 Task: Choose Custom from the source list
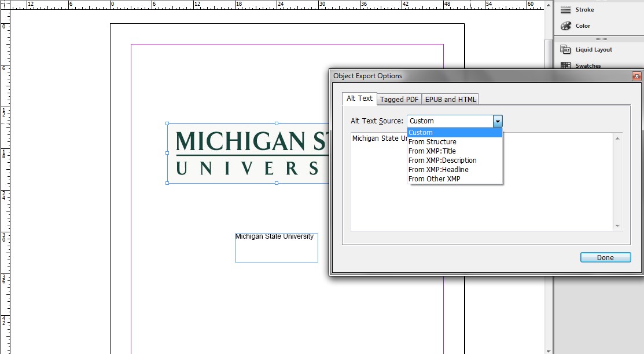(x=455, y=133)
